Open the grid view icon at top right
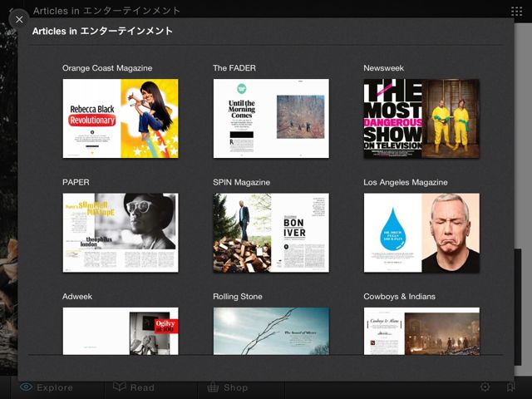The image size is (532, 399). (517, 11)
